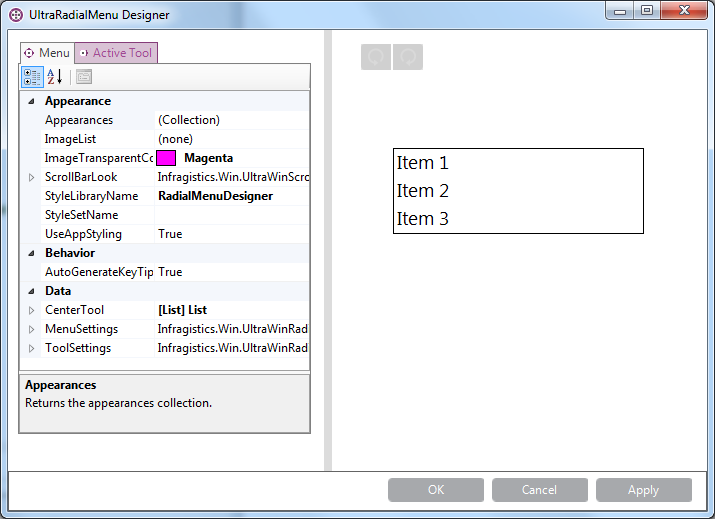
Task: Expand the ScrollBarLook property
Action: coord(31,177)
